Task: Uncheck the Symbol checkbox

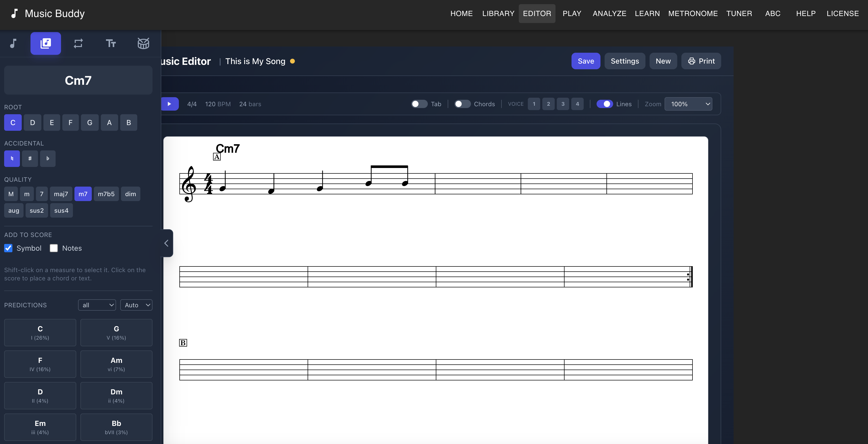Action: coord(8,248)
